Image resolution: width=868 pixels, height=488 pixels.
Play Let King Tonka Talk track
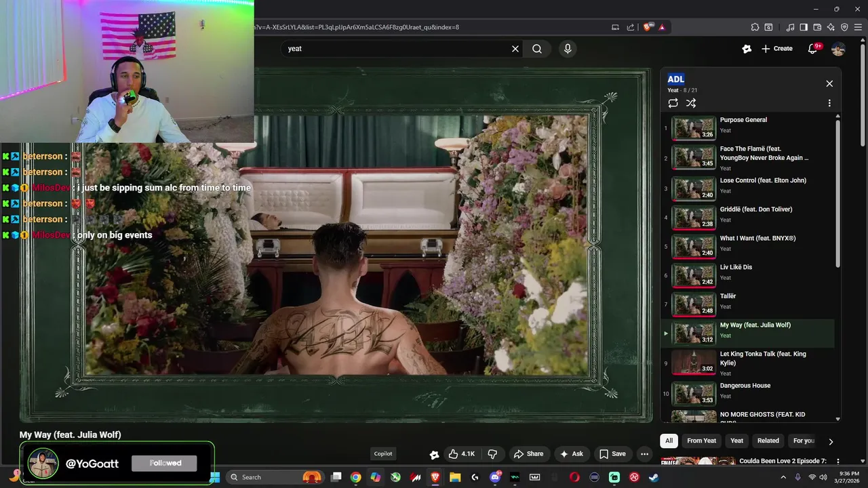point(748,363)
